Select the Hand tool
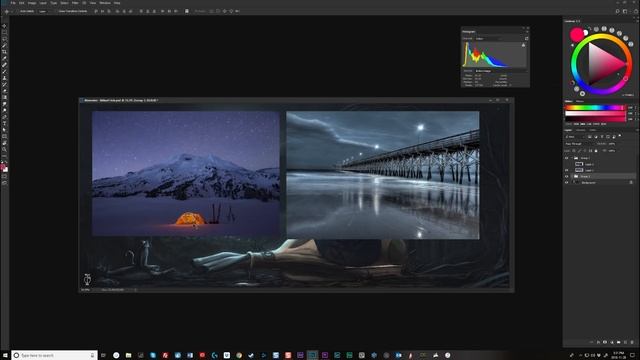 [x=4, y=143]
